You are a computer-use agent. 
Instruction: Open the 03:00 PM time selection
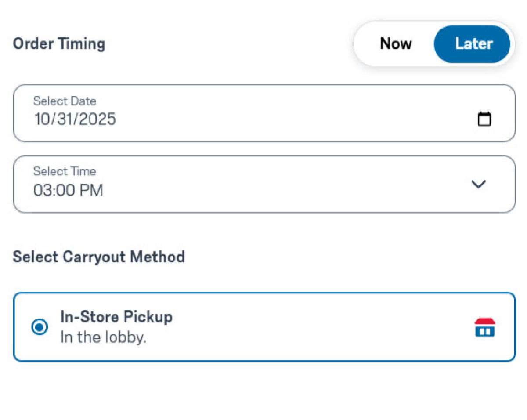click(68, 190)
